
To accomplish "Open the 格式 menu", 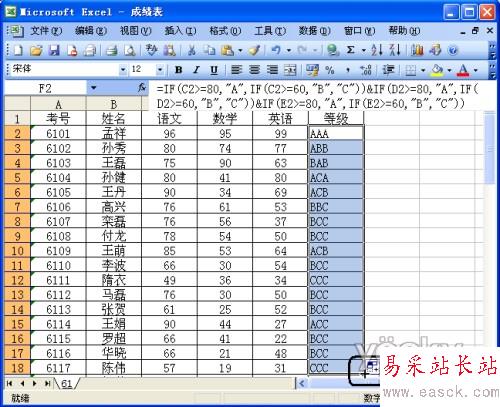I will coord(225,31).
